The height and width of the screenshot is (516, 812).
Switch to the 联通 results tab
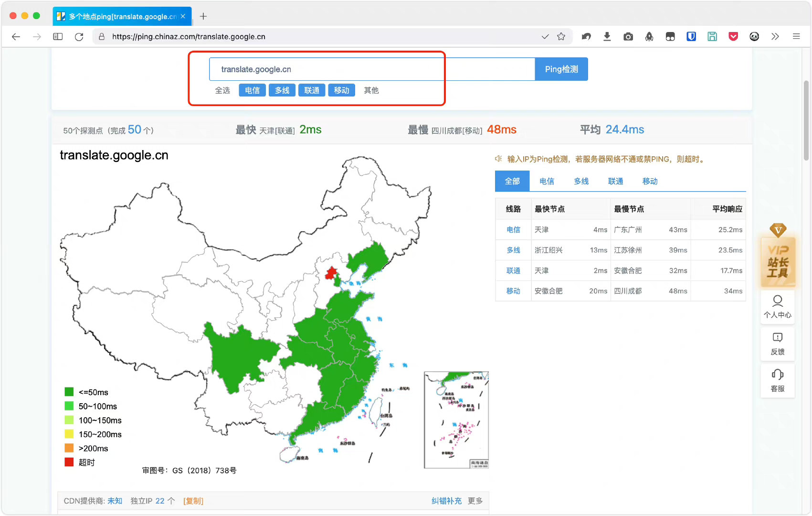(x=615, y=181)
